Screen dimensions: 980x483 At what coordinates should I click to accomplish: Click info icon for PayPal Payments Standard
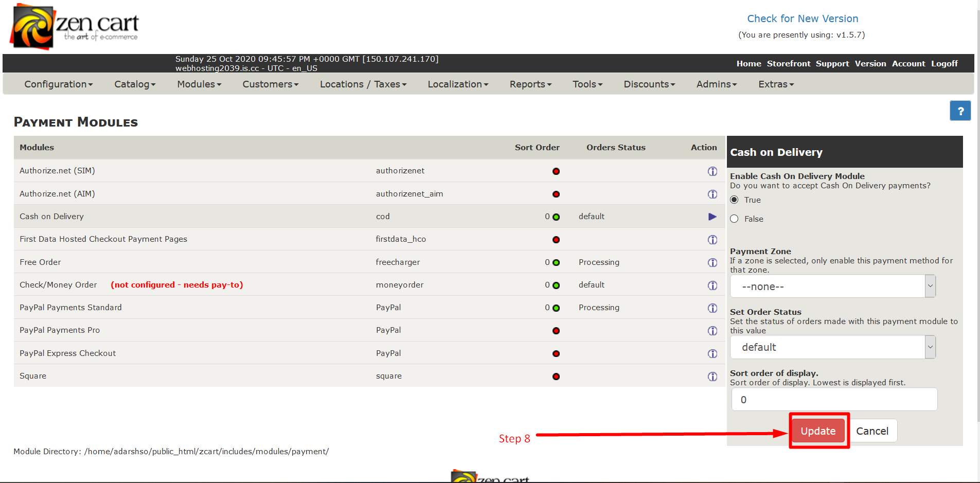point(712,308)
